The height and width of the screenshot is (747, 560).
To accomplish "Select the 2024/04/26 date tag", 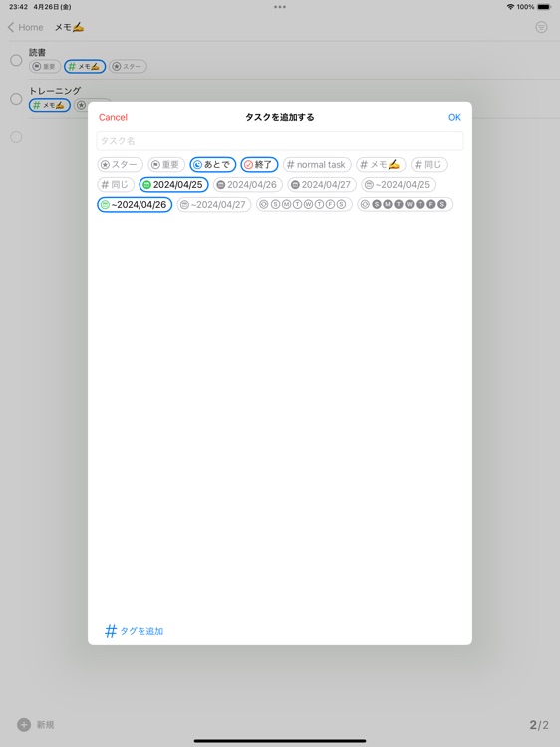I will tap(248, 185).
